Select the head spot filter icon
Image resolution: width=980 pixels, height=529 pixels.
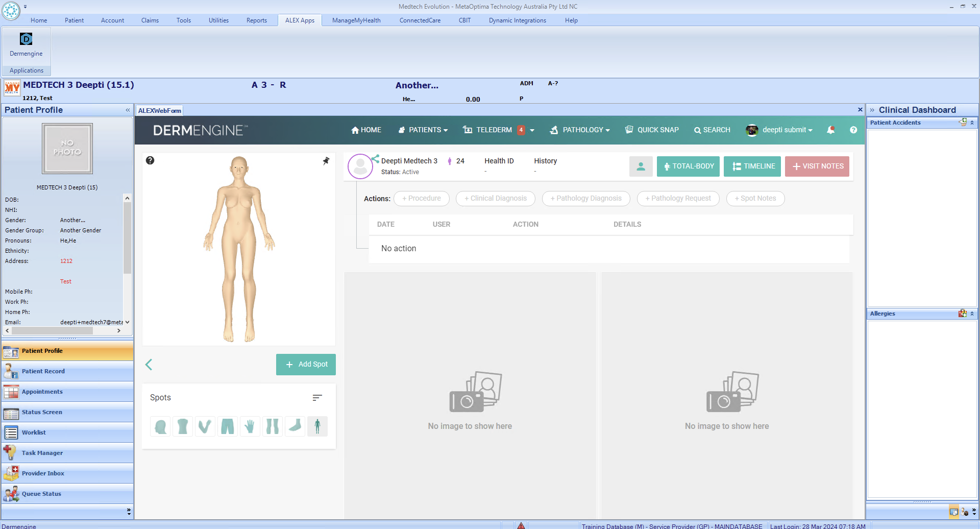tap(160, 426)
